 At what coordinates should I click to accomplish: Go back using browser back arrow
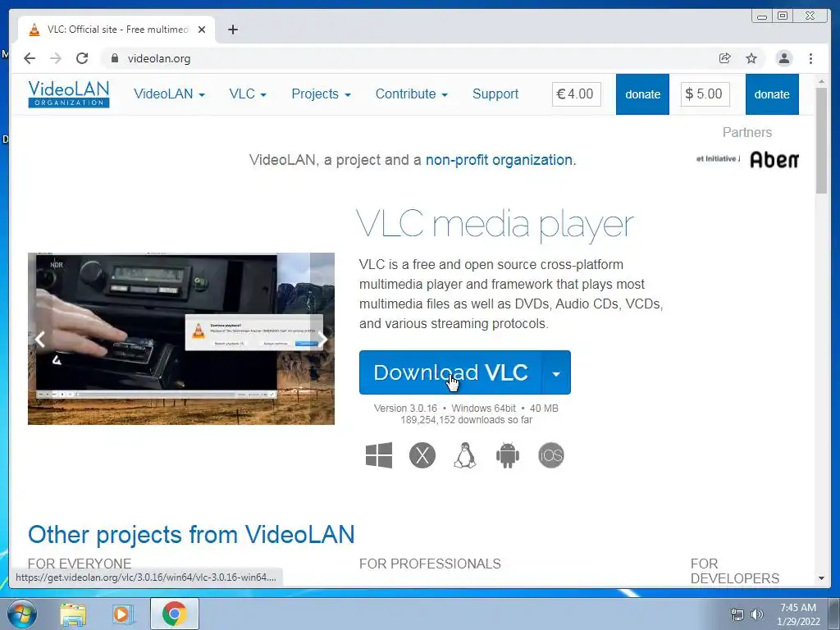(x=30, y=58)
